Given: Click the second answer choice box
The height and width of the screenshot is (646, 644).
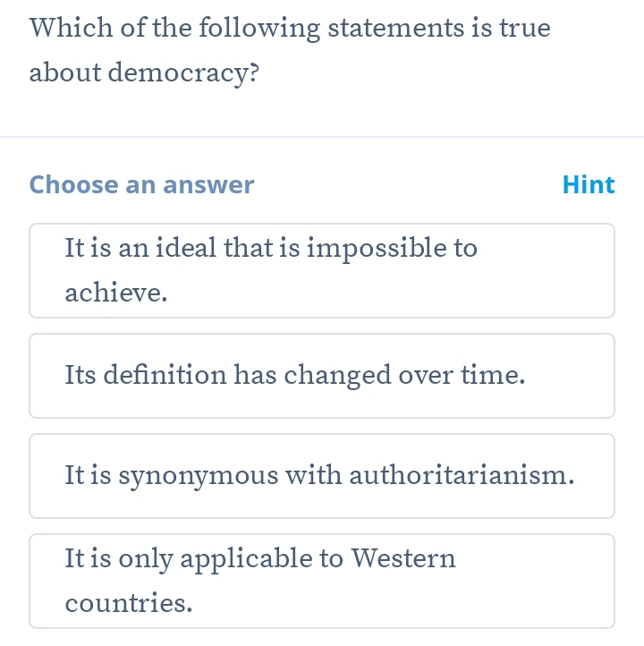Looking at the screenshot, I should (x=322, y=376).
